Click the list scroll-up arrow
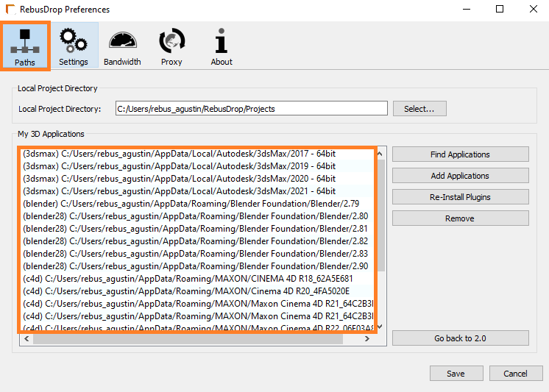Viewport: 549px width, 392px height. coord(380,154)
